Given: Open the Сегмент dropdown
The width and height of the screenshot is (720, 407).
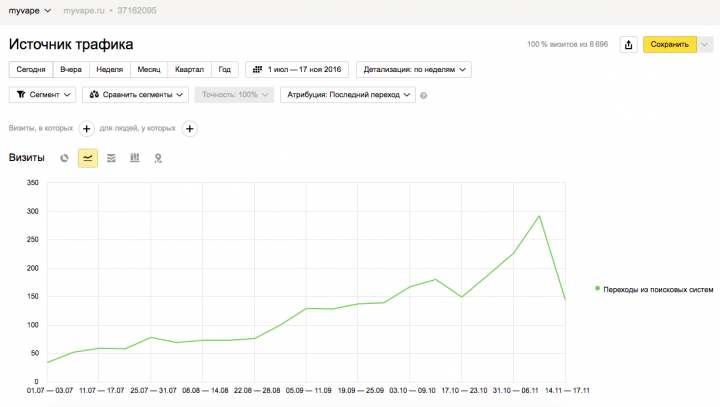Looking at the screenshot, I should [x=42, y=95].
